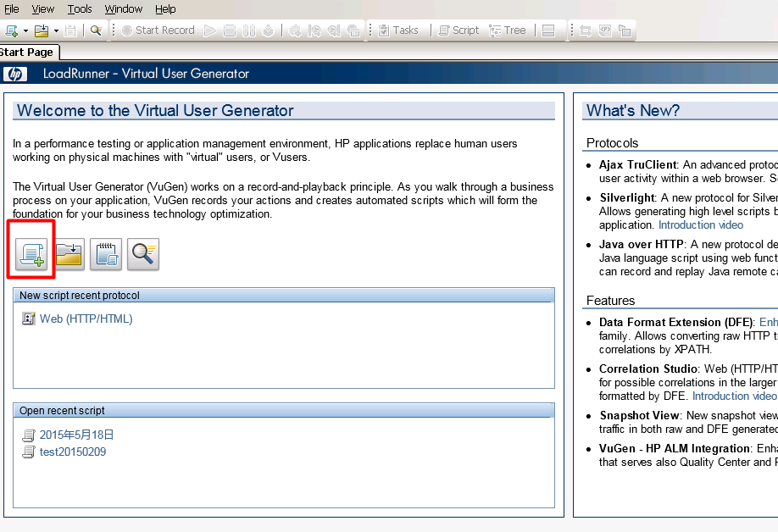Click the Welcome to the Virtual User Generator heading
The width and height of the screenshot is (778, 532).
coord(155,110)
